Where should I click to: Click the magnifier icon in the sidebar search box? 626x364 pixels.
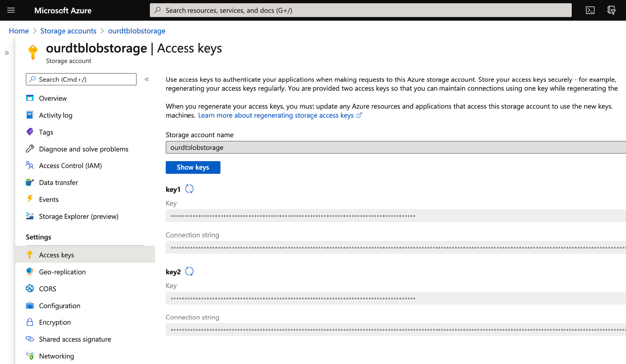coord(33,79)
